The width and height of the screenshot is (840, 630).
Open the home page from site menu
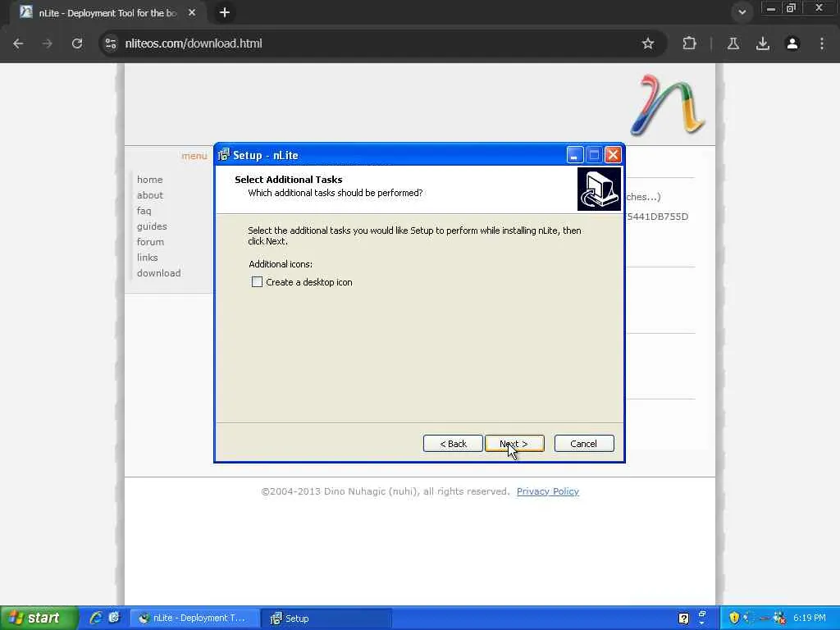pos(149,180)
